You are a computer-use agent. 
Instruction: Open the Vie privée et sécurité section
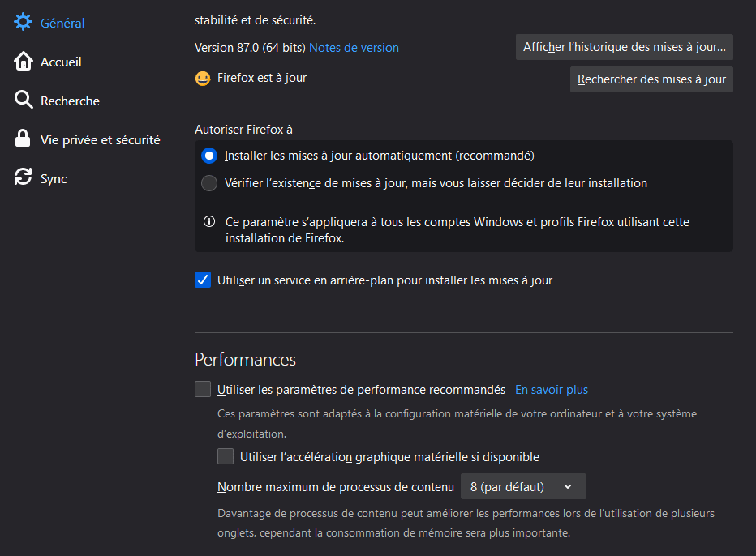pos(100,139)
